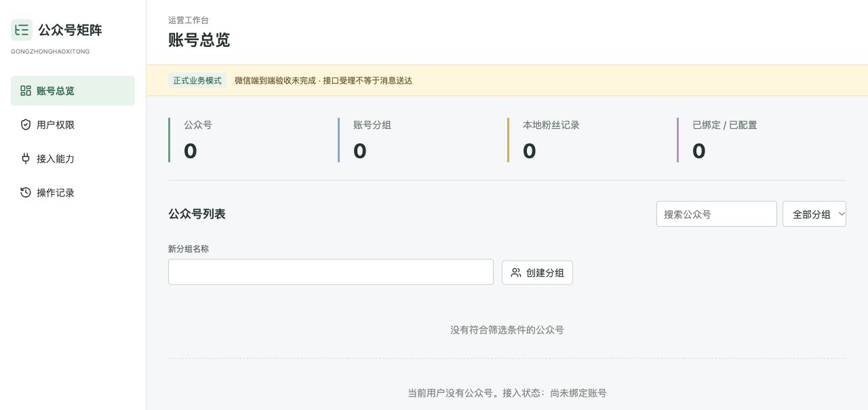Open 账号总览 in the sidebar
The image size is (868, 410).
[73, 90]
